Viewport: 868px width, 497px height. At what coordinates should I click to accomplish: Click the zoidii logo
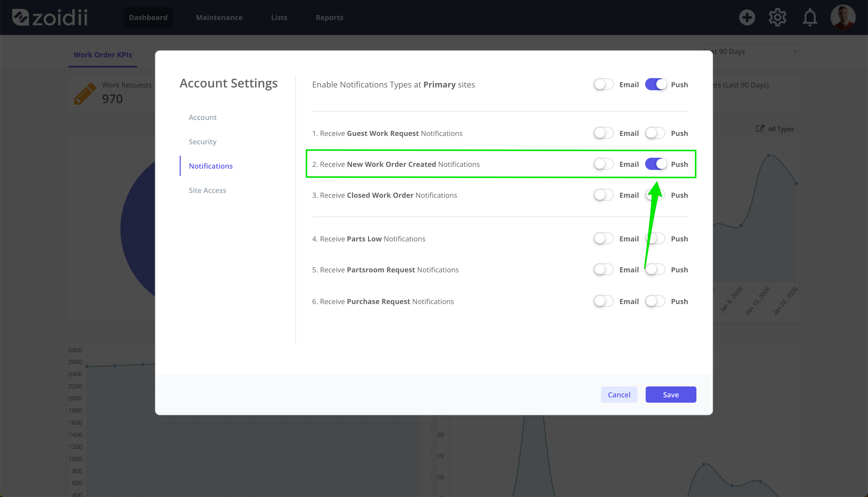pyautogui.click(x=50, y=17)
